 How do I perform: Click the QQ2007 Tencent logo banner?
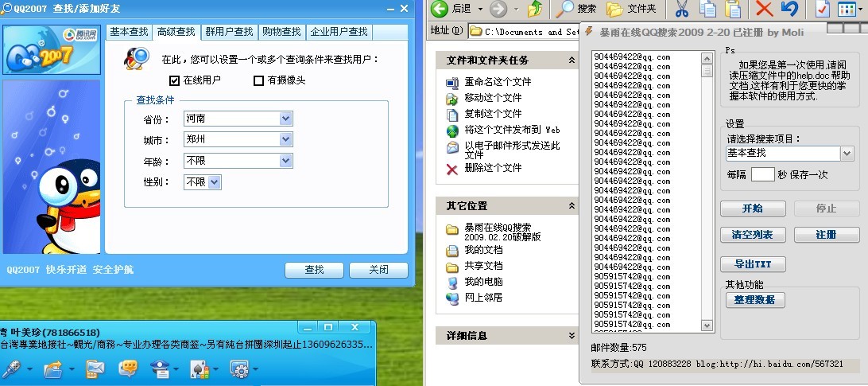[x=52, y=50]
